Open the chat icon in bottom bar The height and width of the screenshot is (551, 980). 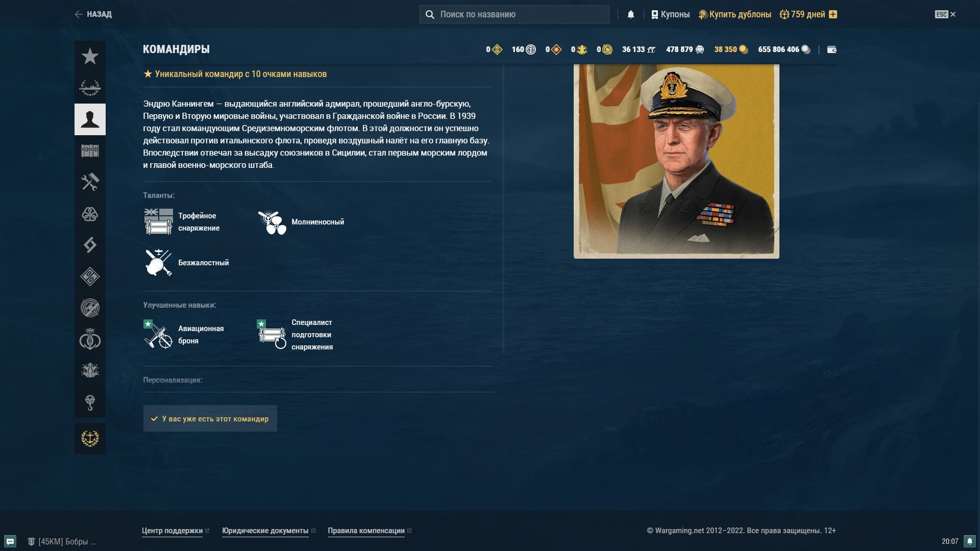pyautogui.click(x=10, y=541)
